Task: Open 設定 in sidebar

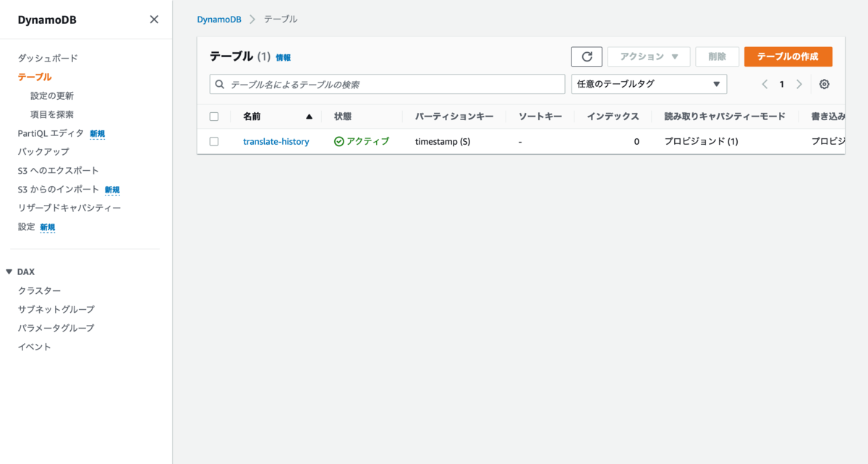Action: [x=27, y=227]
